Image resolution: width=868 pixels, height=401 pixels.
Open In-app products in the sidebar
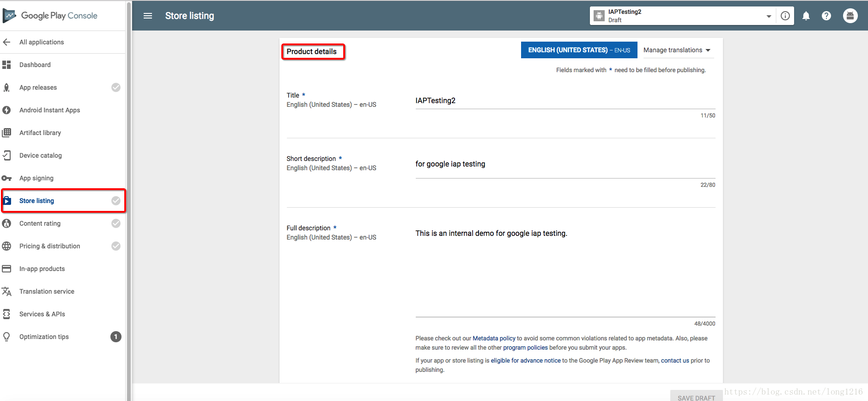[42, 269]
